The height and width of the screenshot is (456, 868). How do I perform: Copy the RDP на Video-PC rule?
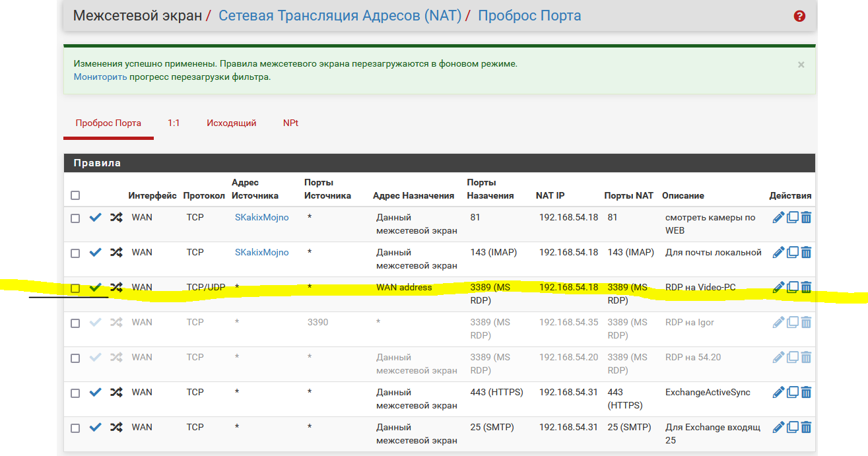[793, 287]
